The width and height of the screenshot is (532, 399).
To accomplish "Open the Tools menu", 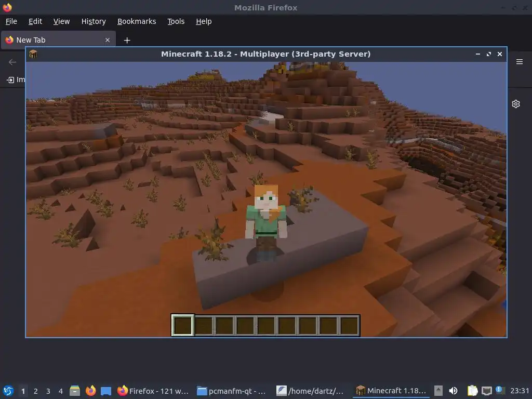I will point(176,21).
